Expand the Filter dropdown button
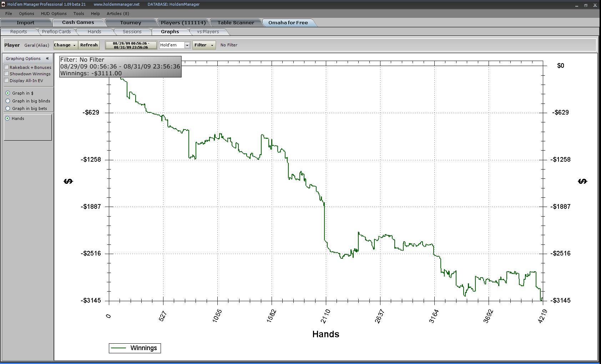 [204, 45]
